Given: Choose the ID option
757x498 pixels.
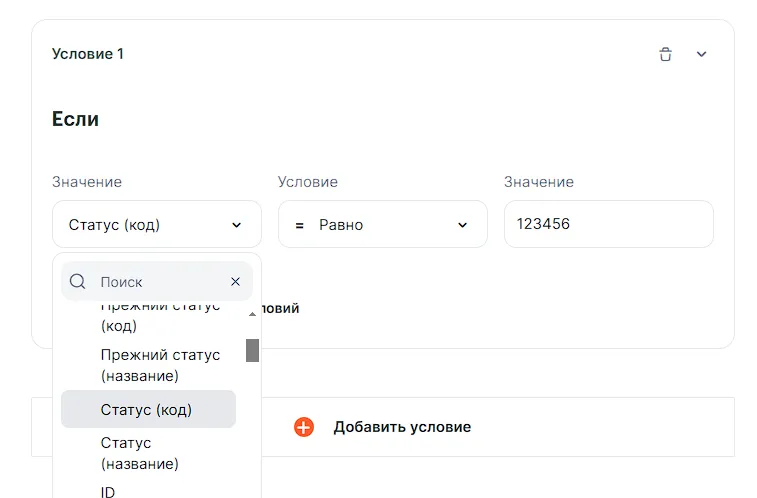Looking at the screenshot, I should click(108, 491).
